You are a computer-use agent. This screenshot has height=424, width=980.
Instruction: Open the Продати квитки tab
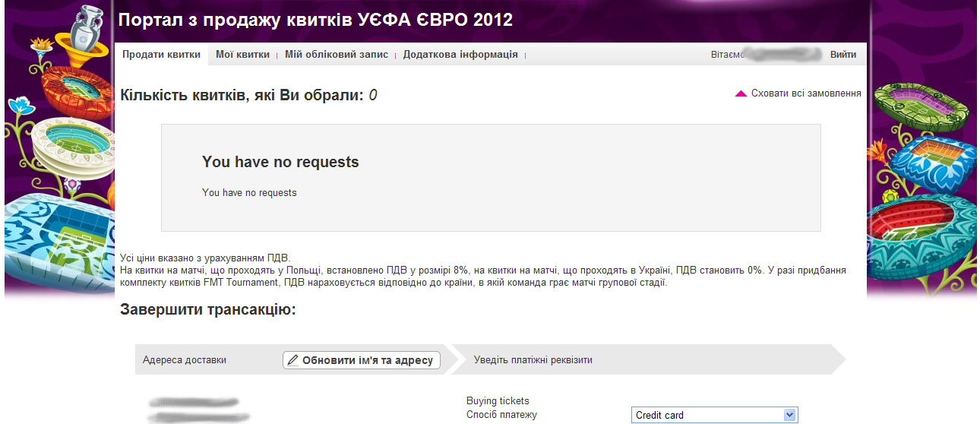coord(161,55)
